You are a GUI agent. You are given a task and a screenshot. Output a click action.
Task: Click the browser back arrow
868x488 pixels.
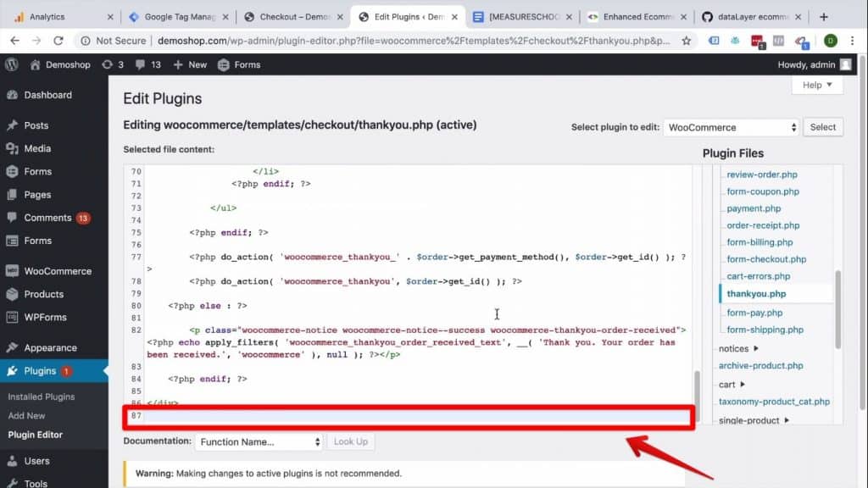[15, 41]
